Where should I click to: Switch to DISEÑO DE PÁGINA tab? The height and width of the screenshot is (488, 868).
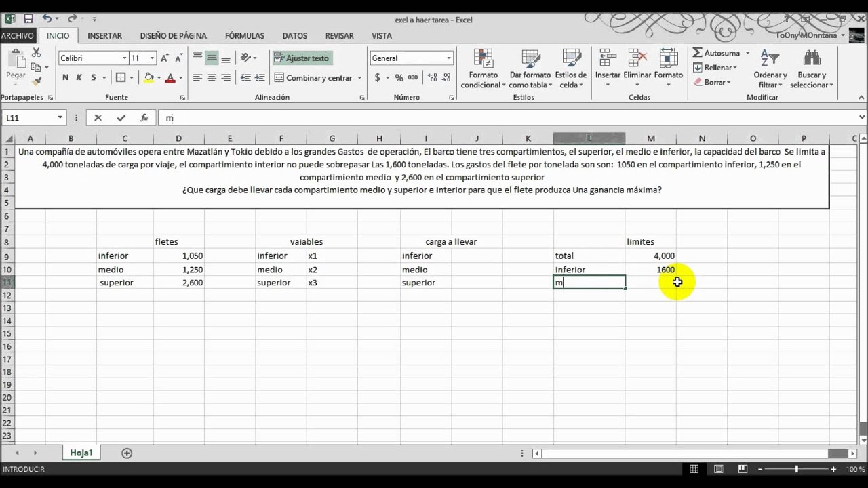click(x=173, y=36)
